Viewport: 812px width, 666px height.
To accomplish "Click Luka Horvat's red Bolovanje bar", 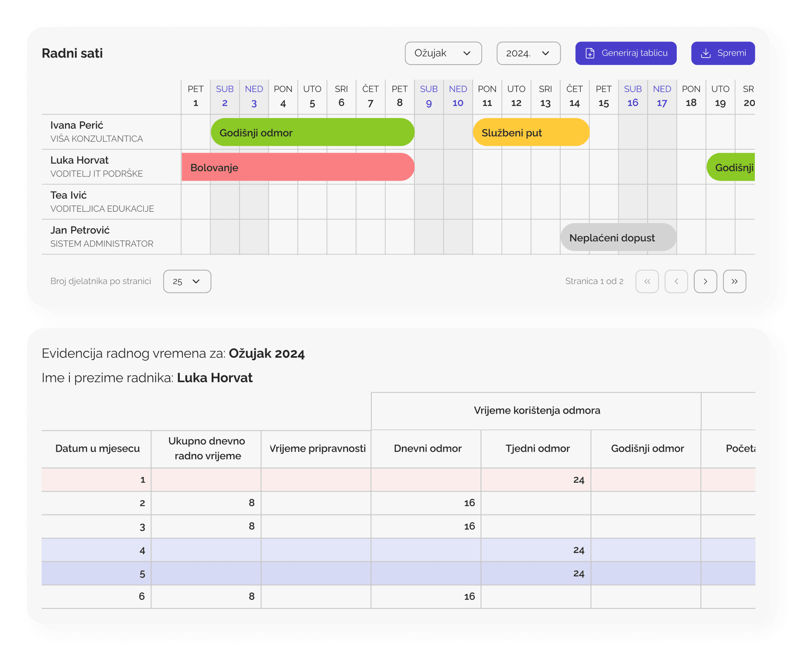I will (298, 168).
